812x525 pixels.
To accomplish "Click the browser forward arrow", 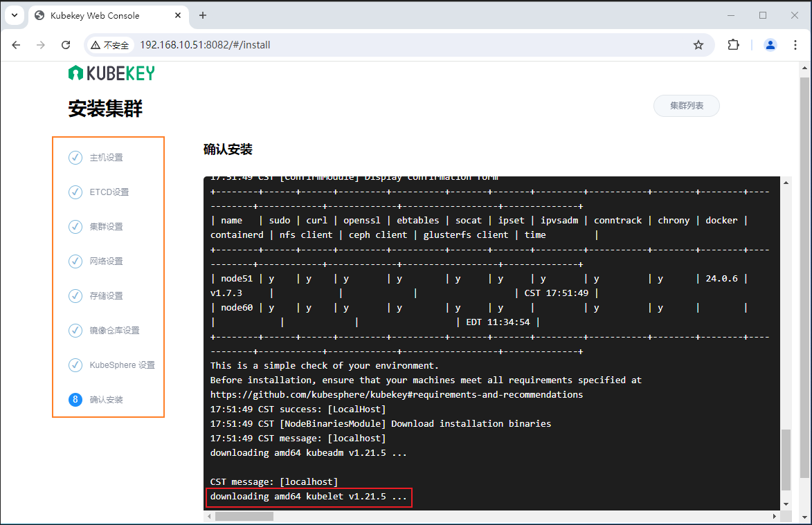I will (41, 45).
